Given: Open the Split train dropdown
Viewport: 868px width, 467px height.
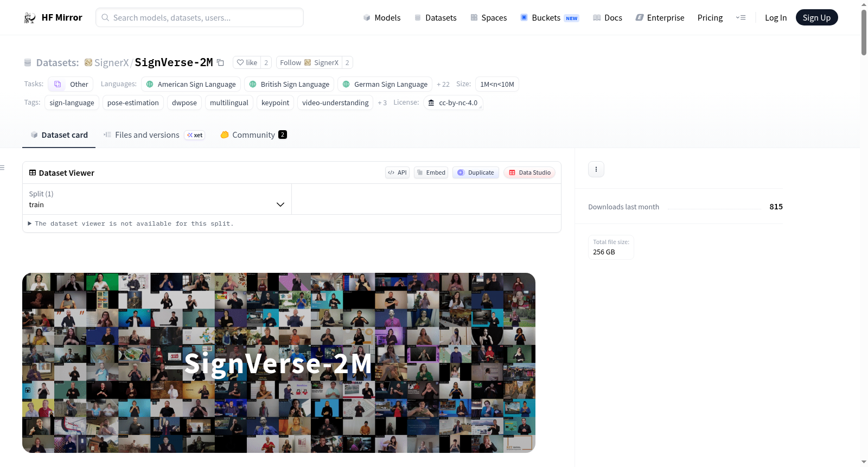Looking at the screenshot, I should pyautogui.click(x=157, y=199).
